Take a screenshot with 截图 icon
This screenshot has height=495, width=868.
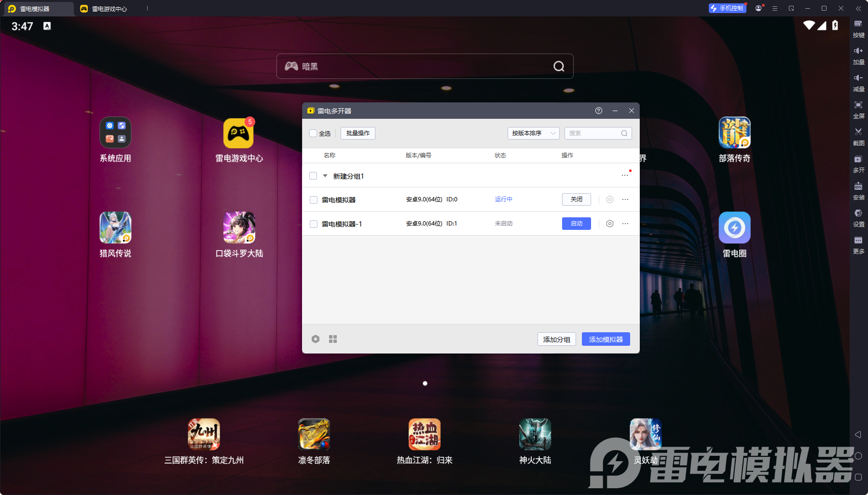tap(858, 137)
